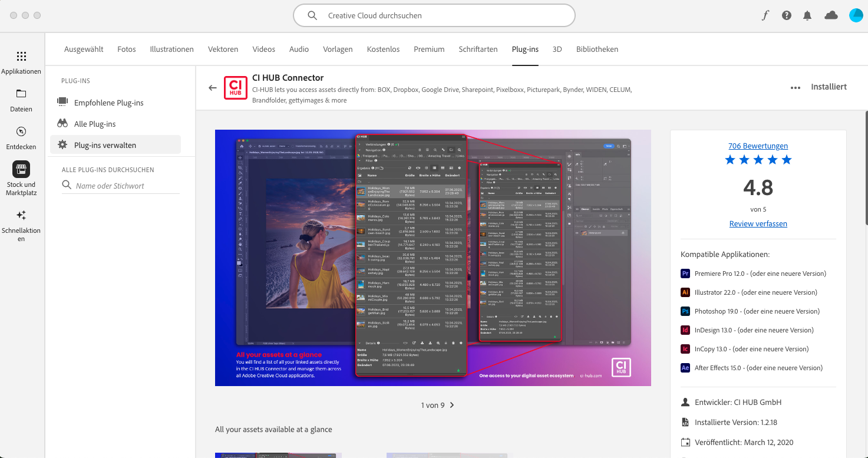Click the Installiert button
868x458 pixels.
click(829, 87)
